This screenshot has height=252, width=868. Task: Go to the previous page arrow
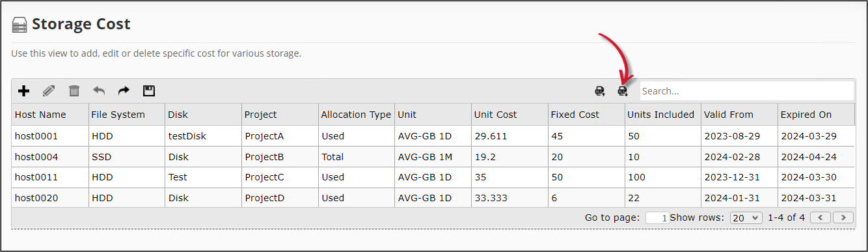pos(821,217)
